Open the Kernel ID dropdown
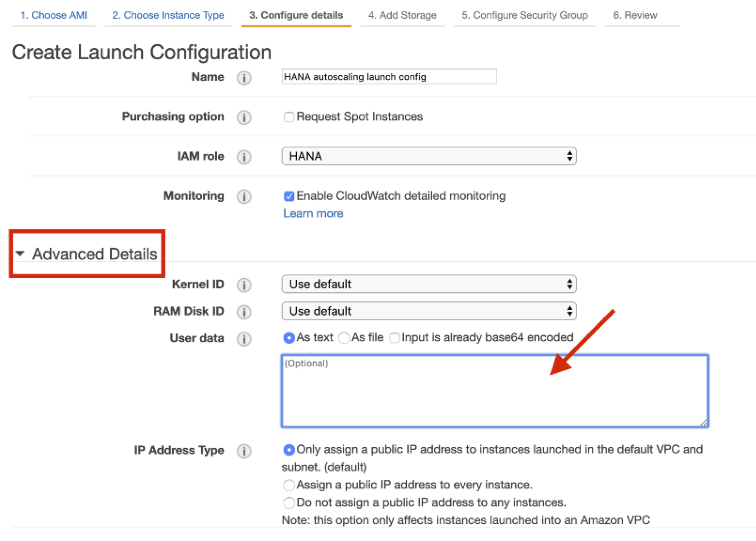Image resolution: width=756 pixels, height=541 pixels. [429, 284]
